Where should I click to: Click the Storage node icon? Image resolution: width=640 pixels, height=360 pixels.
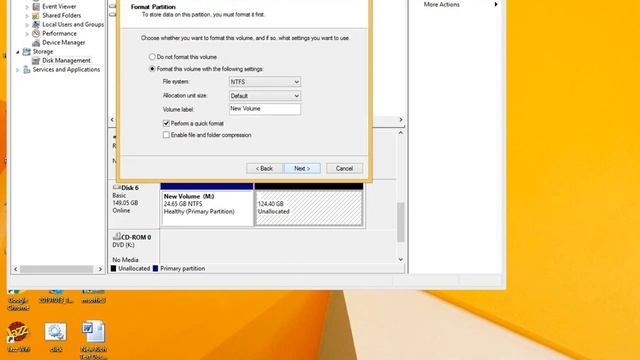(x=27, y=51)
